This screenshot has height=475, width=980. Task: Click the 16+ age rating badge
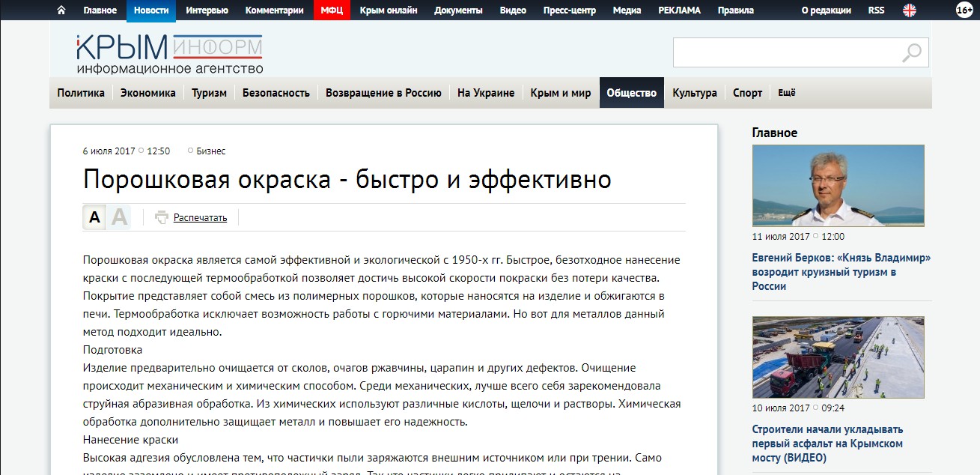(x=964, y=10)
